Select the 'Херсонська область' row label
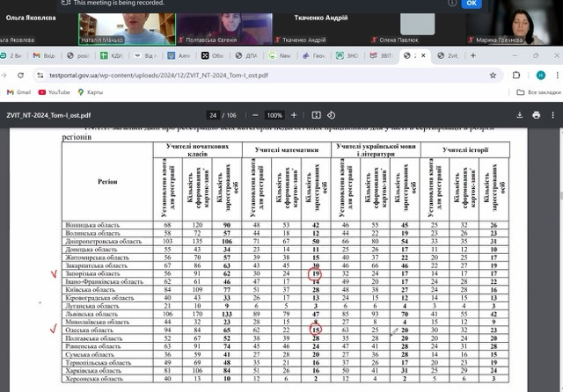 coord(94,379)
